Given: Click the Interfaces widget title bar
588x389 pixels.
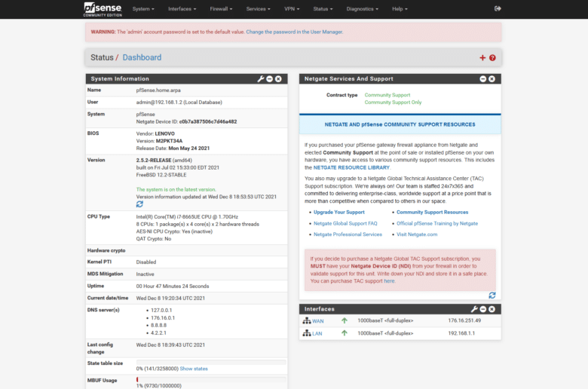Looking at the screenshot, I should tap(400, 309).
